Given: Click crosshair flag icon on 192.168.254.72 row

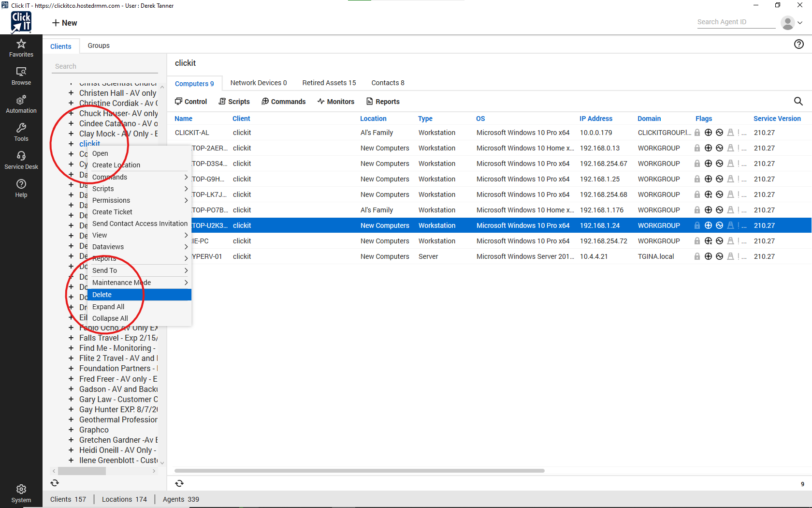Looking at the screenshot, I should point(708,241).
